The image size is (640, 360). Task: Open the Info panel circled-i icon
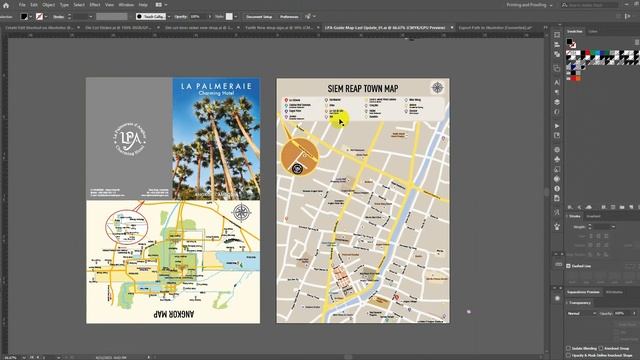pyautogui.click(x=557, y=189)
